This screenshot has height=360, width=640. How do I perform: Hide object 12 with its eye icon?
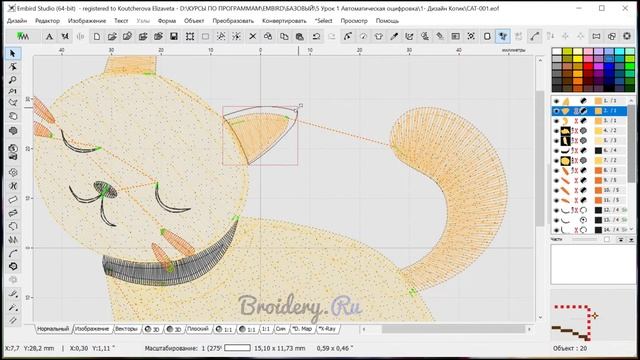[x=556, y=210]
